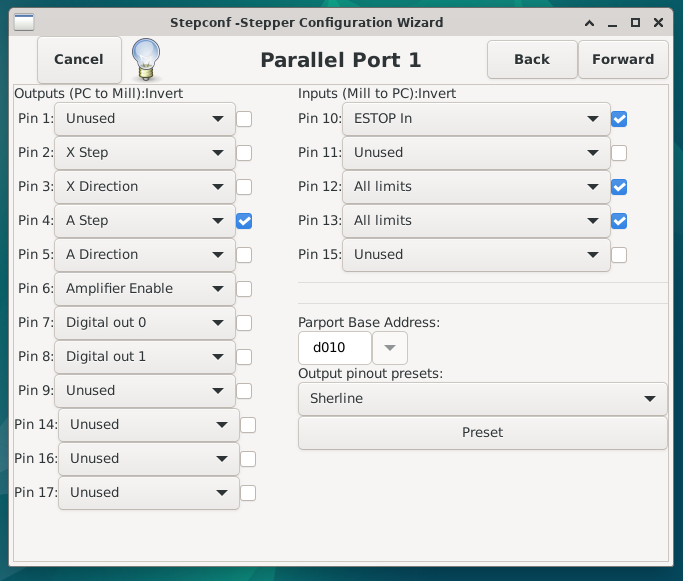Apply the selected pinout with Preset button
Viewport: 683px width, 581px height.
[x=483, y=432]
